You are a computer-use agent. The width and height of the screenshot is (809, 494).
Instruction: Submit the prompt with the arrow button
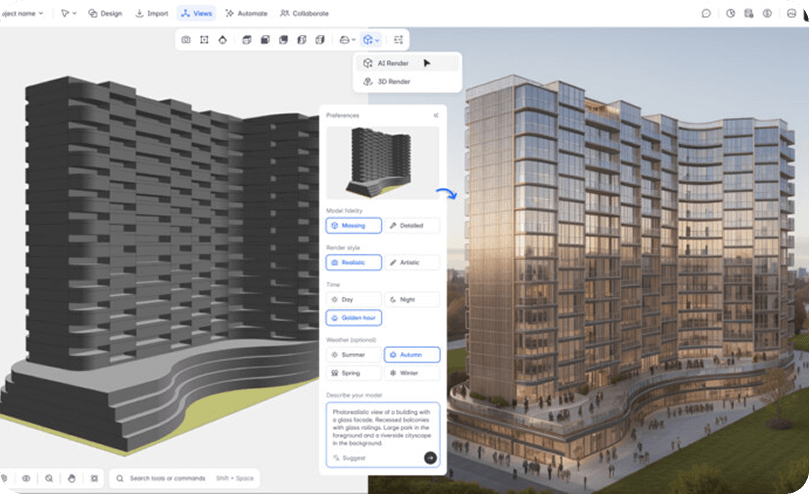(430, 457)
